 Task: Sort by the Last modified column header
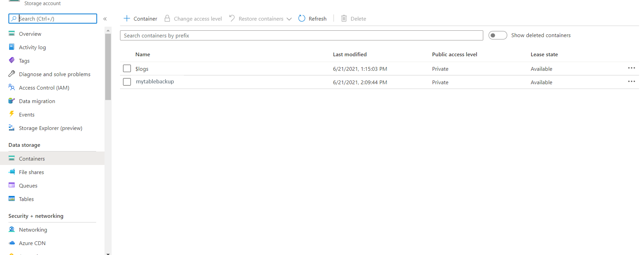pos(350,54)
